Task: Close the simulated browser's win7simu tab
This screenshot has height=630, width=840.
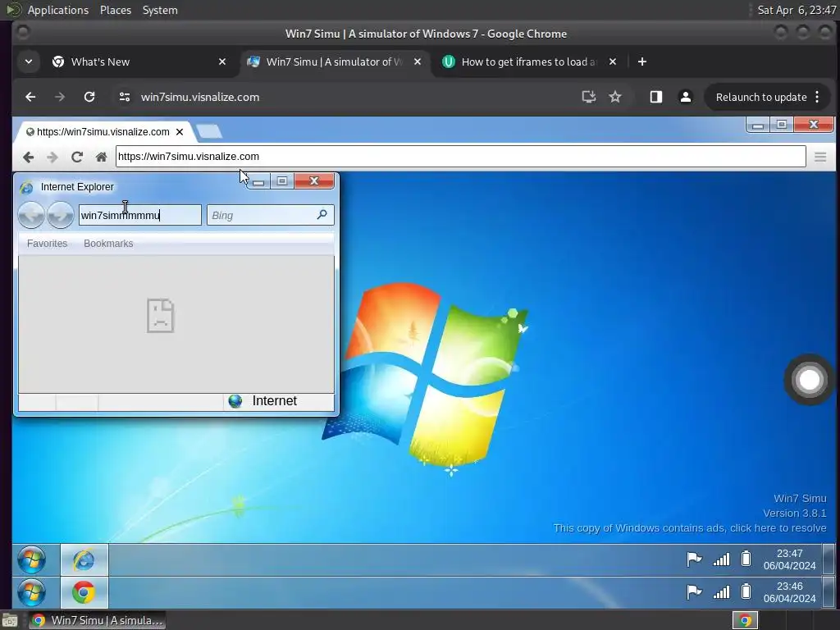Action: click(180, 132)
